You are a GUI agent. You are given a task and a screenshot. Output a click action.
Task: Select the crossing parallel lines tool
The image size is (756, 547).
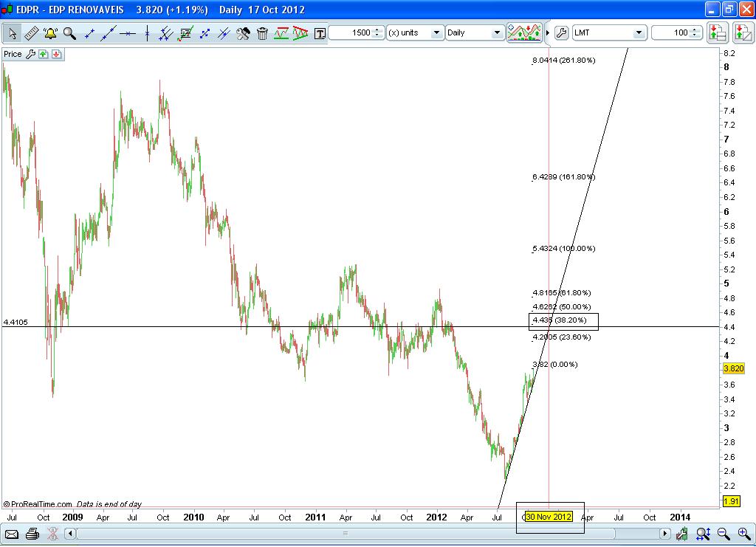(x=224, y=33)
